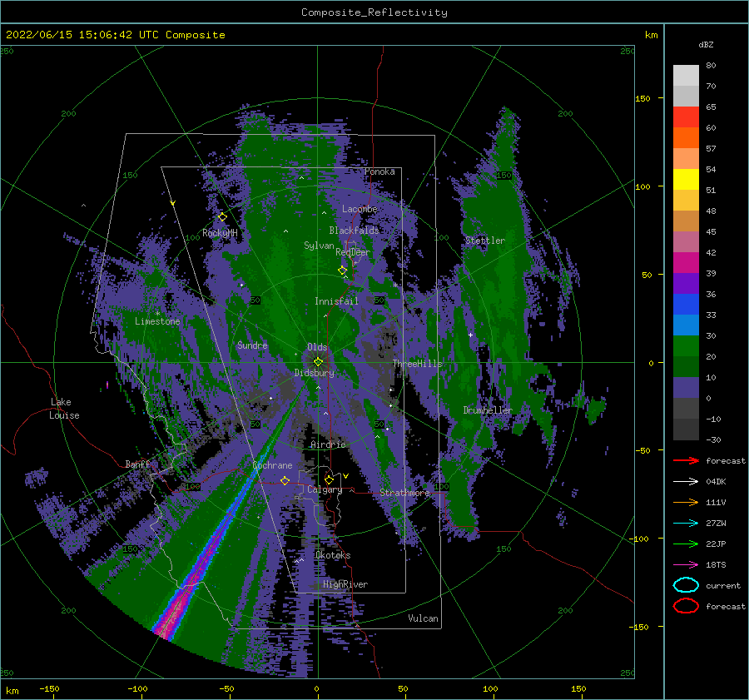749x700 pixels.
Task: Click the Banff label
Action: 137,464
